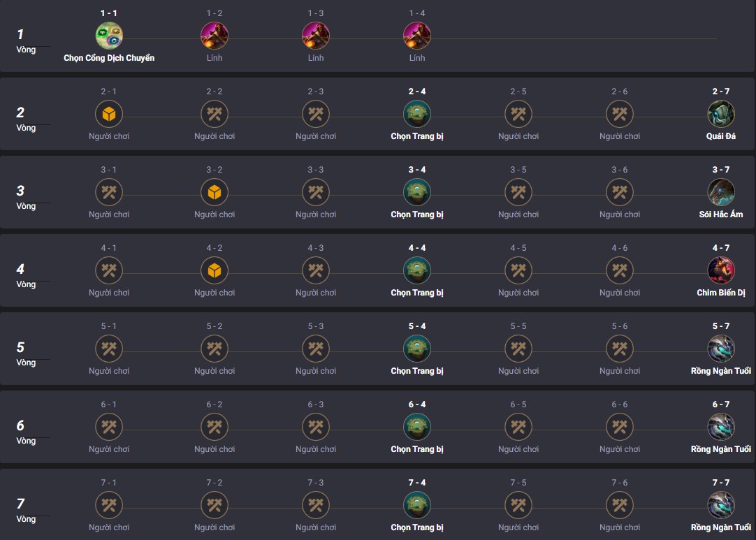Select the Sói Hắc Ám wolf icon at 3-7
The image size is (756, 540).
tap(721, 192)
